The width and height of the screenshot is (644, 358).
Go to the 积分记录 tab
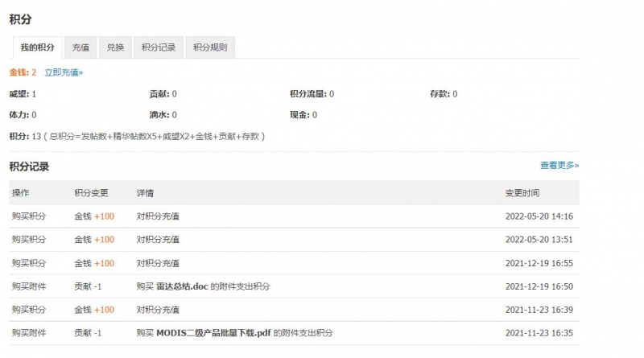click(159, 47)
